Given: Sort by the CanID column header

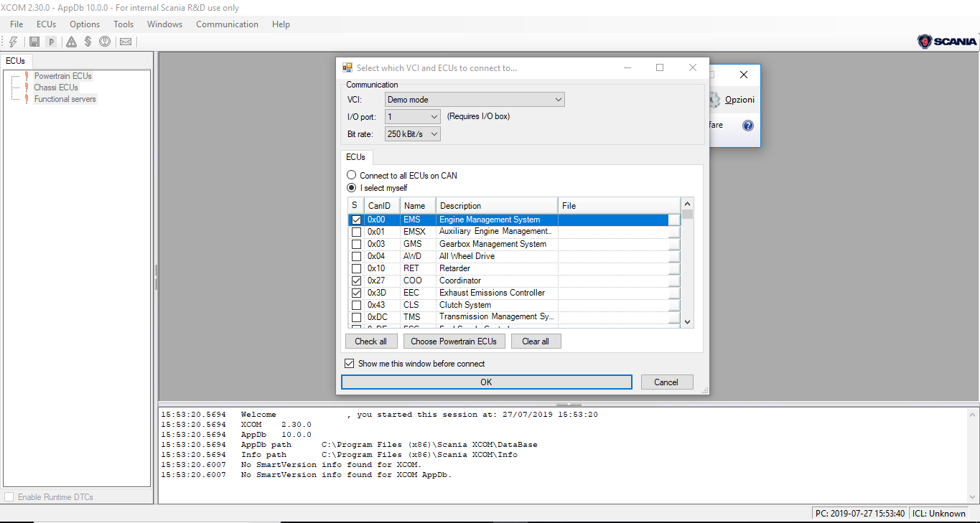Looking at the screenshot, I should (382, 206).
